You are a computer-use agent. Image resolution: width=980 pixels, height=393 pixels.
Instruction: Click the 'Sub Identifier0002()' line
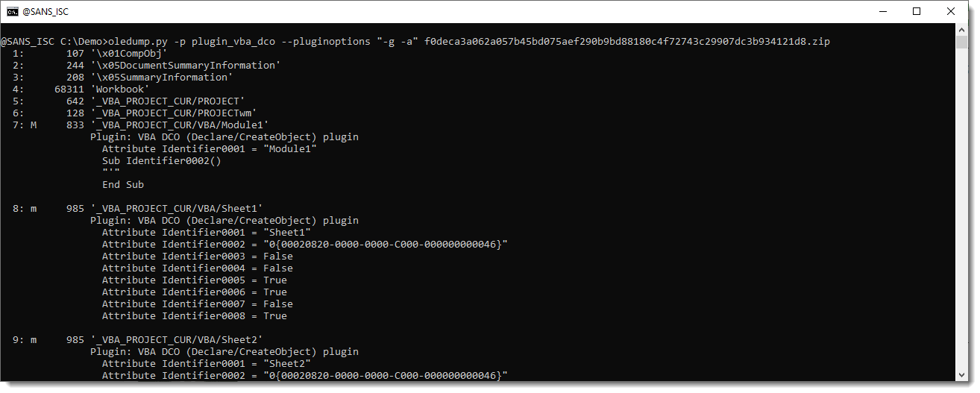tap(162, 161)
